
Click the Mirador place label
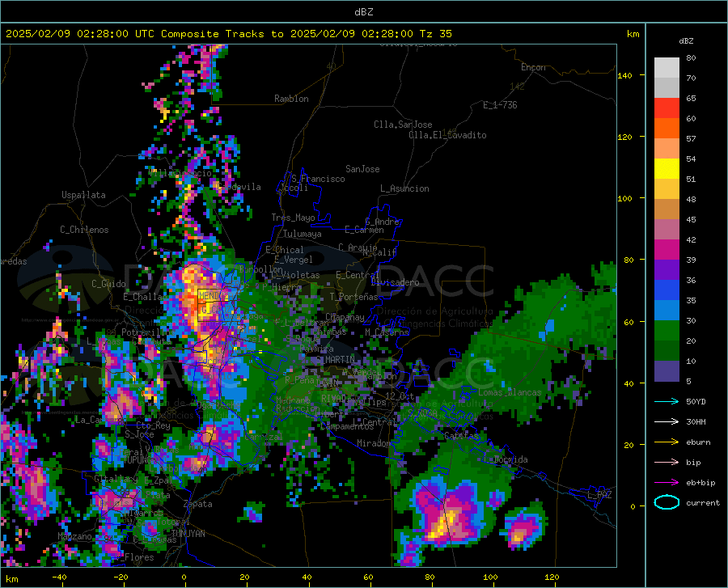tap(374, 443)
